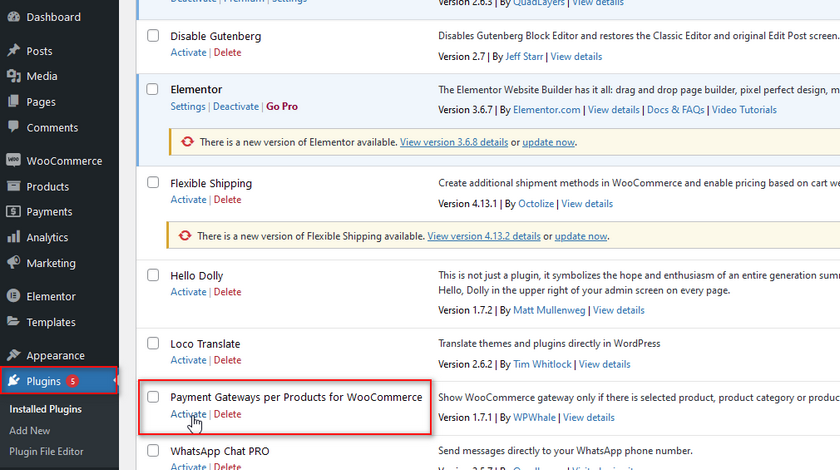Delete Payment Gateways per Products plugin

pyautogui.click(x=227, y=414)
